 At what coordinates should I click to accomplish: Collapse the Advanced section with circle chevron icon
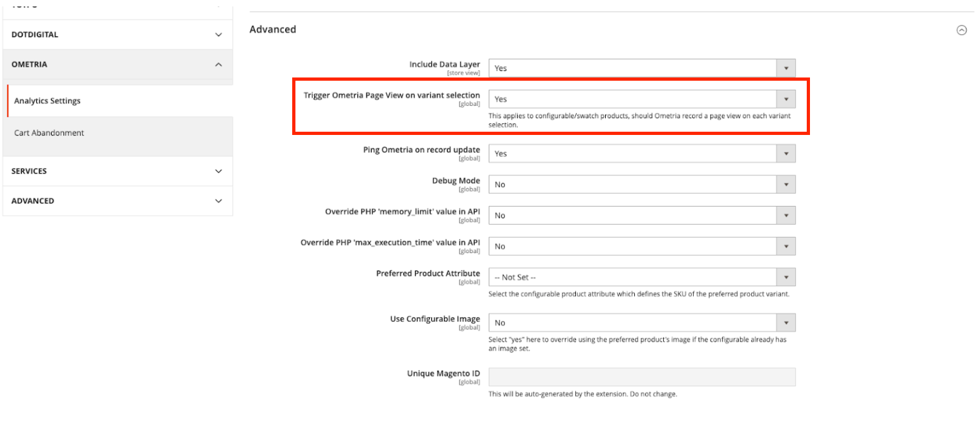[961, 30]
